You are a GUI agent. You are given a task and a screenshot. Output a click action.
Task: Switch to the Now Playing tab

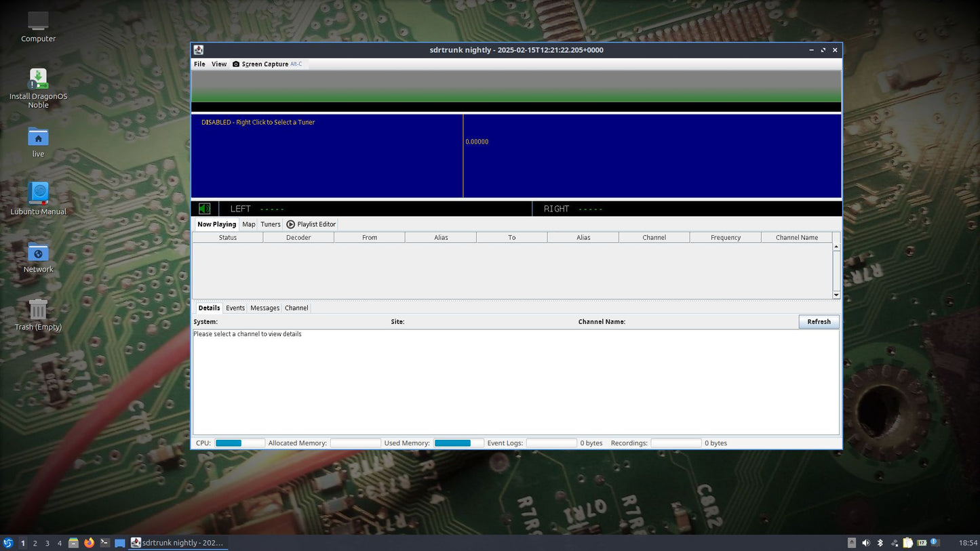click(x=216, y=224)
